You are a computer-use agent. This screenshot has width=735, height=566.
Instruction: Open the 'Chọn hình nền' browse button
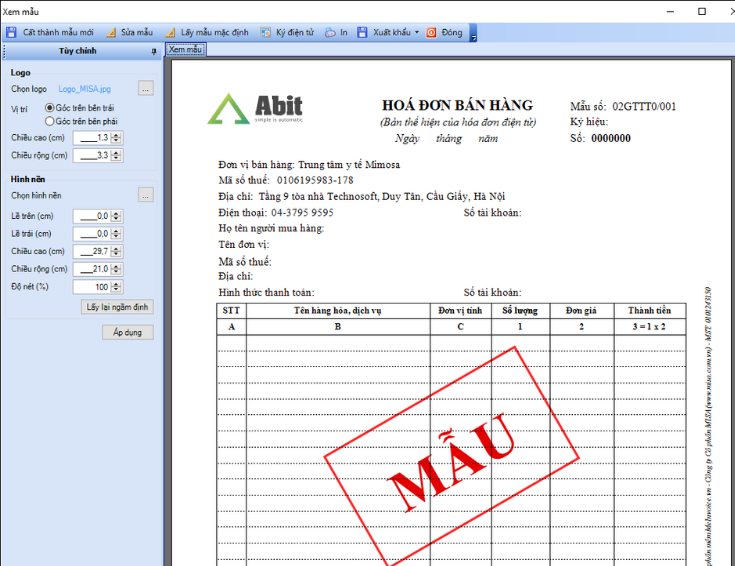pyautogui.click(x=146, y=195)
